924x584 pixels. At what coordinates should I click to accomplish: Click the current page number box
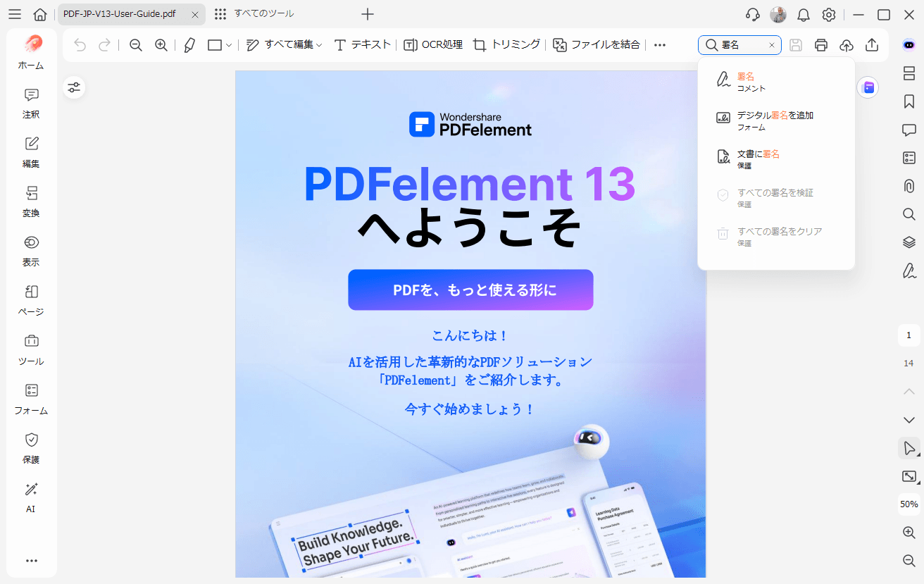coord(909,335)
